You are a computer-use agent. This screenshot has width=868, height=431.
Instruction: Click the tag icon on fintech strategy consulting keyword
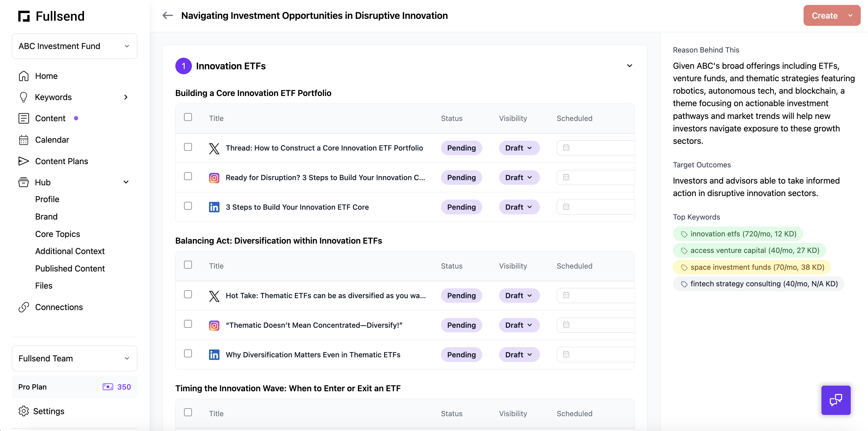pos(684,284)
